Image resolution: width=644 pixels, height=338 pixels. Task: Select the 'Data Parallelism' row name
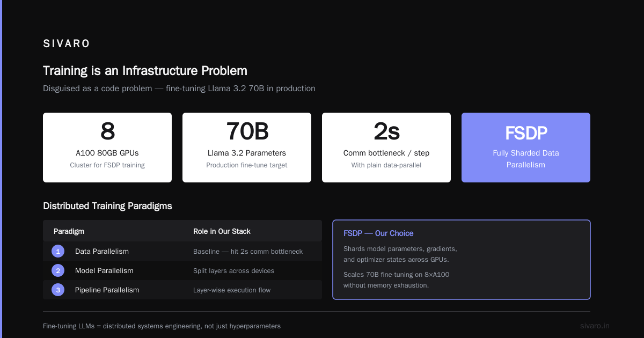point(102,251)
